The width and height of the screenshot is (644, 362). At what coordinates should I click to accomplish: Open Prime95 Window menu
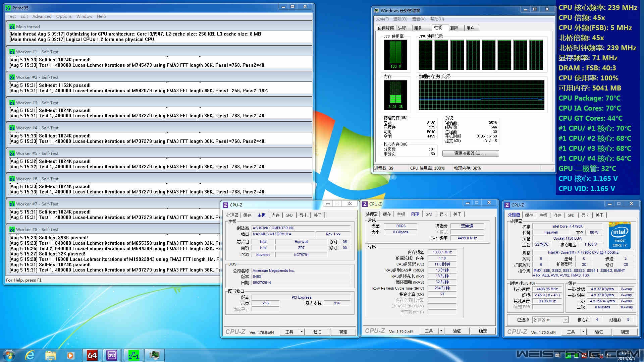84,16
